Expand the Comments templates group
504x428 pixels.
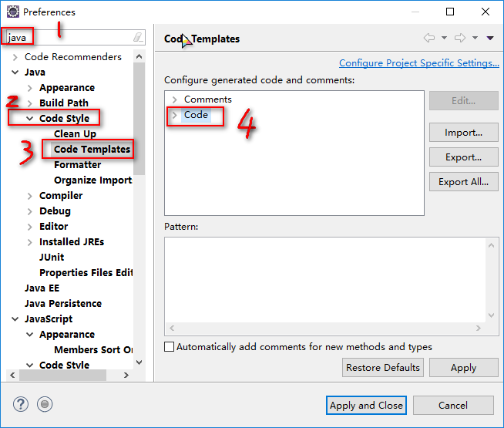pos(174,99)
